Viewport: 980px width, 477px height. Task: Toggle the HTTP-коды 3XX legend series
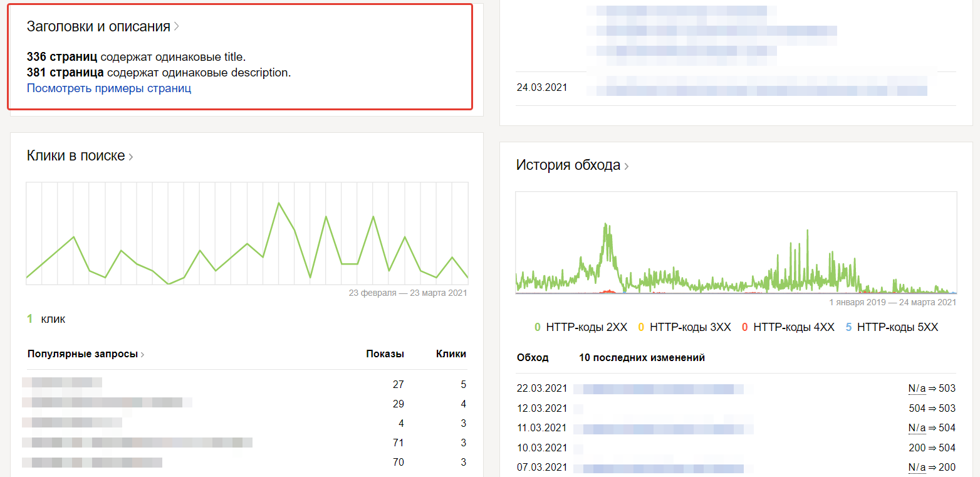684,327
